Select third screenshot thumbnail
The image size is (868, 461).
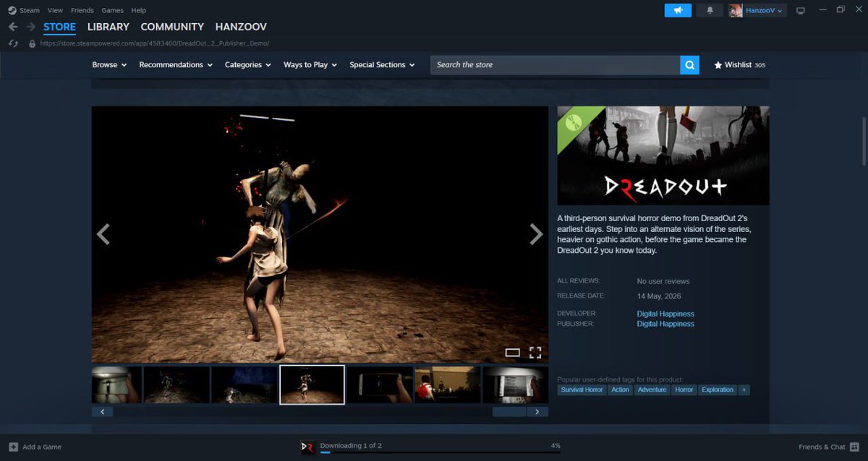[x=244, y=384]
